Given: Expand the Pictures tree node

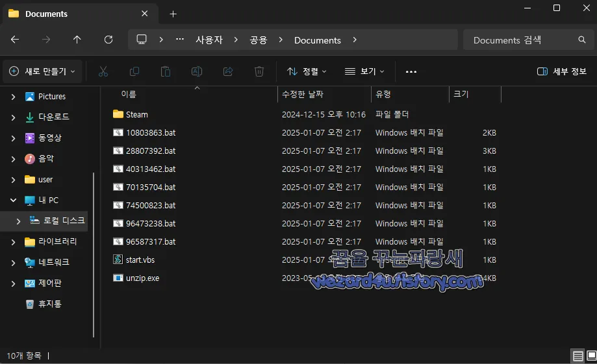Looking at the screenshot, I should (x=14, y=97).
